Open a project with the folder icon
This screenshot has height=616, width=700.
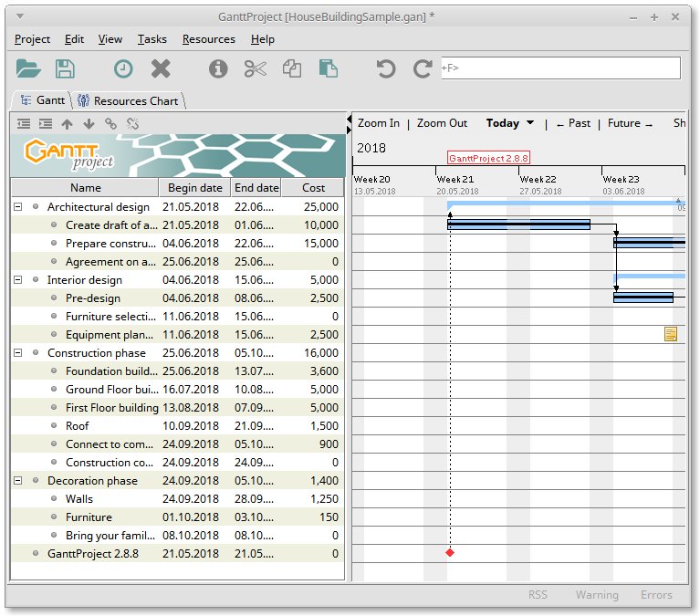tap(28, 68)
